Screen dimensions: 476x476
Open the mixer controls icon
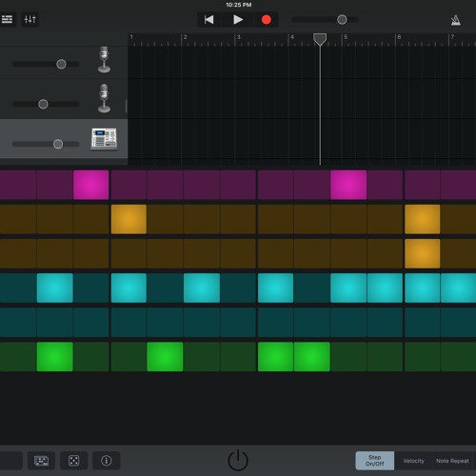click(x=30, y=19)
